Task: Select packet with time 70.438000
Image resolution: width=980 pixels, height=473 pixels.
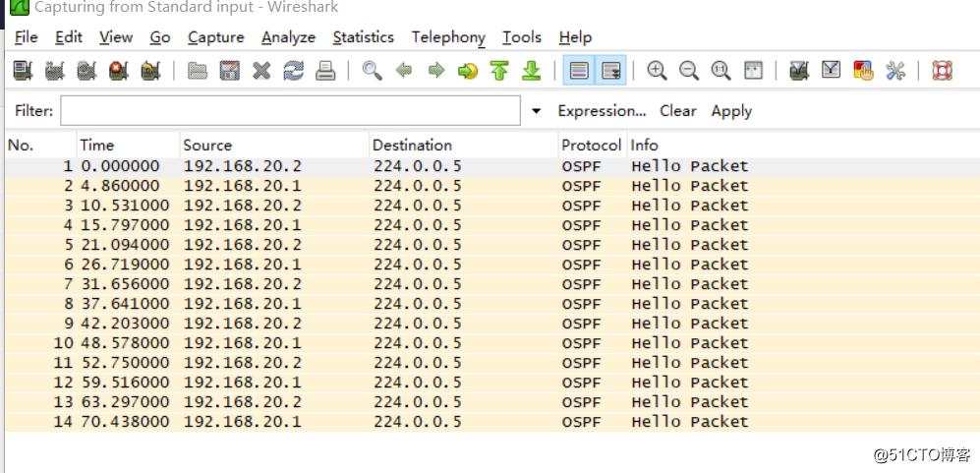Action: point(492,422)
